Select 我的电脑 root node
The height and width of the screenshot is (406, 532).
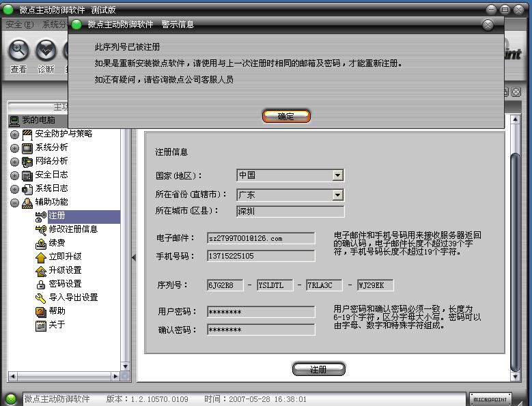pos(38,120)
